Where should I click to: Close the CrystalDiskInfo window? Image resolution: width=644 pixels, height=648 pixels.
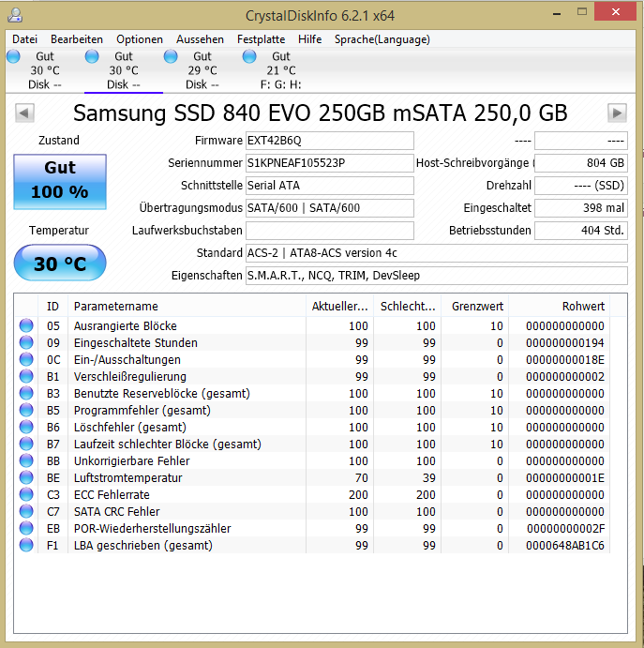click(x=616, y=11)
